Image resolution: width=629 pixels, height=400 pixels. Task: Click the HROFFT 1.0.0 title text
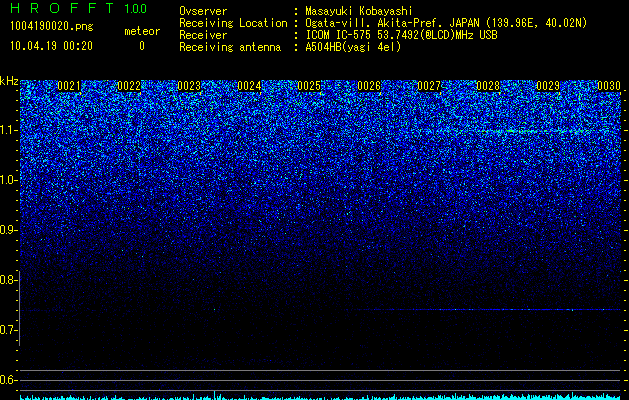click(78, 8)
